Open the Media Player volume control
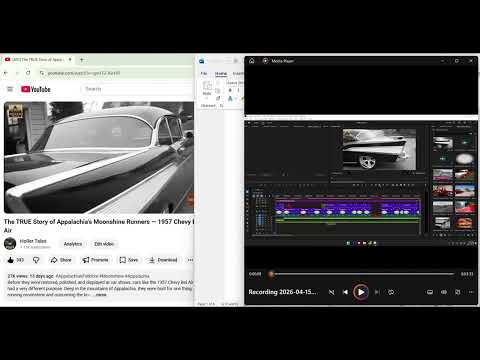Screen dimensions: 480x360 [x=444, y=292]
